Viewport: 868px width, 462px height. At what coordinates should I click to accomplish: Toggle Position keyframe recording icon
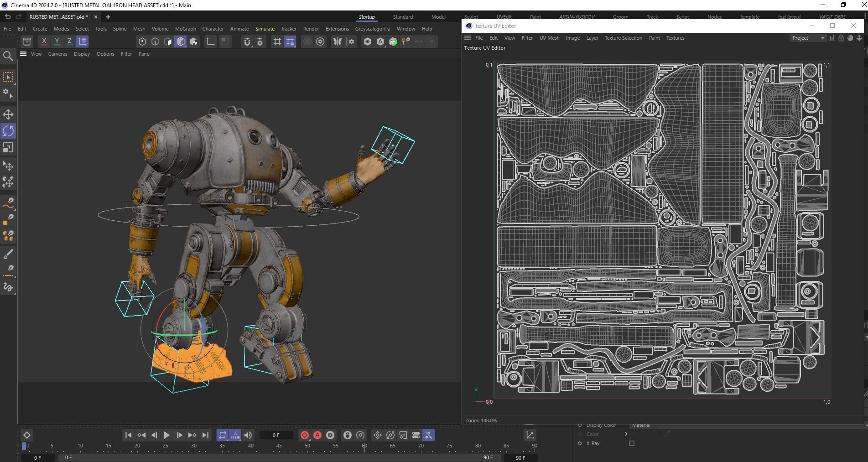click(x=378, y=435)
